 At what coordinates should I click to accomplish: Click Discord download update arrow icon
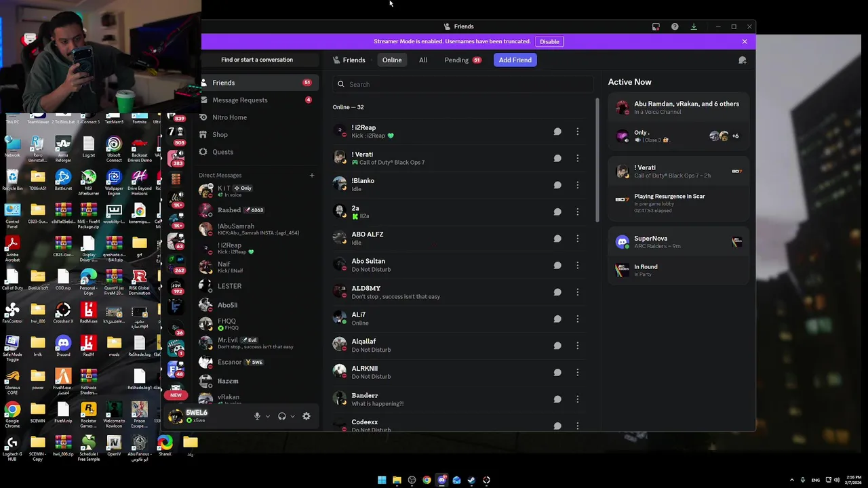694,26
